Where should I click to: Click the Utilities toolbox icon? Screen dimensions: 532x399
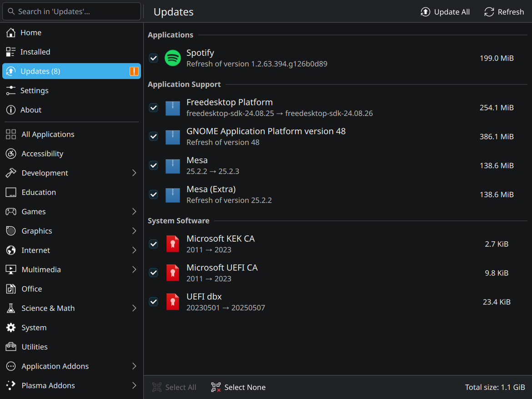11,347
